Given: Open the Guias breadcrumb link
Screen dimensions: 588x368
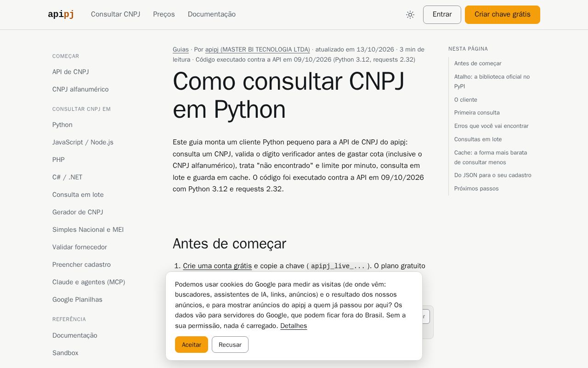Looking at the screenshot, I should coord(181,49).
